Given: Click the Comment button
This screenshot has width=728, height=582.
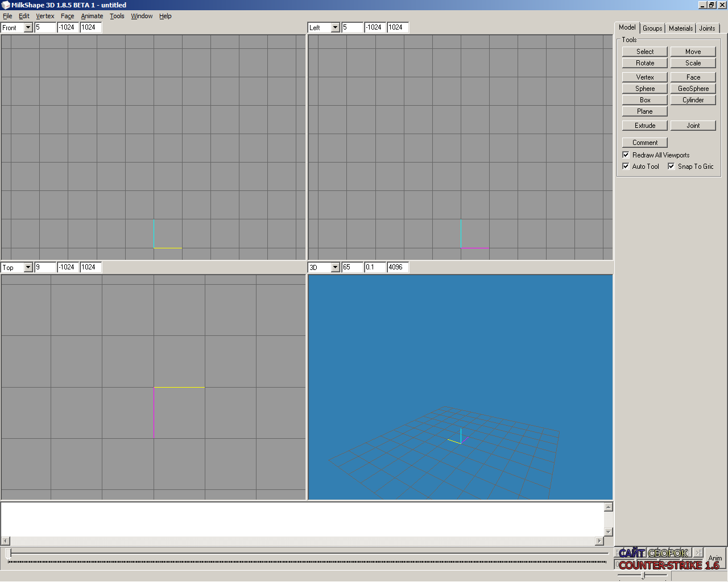Looking at the screenshot, I should pos(644,143).
